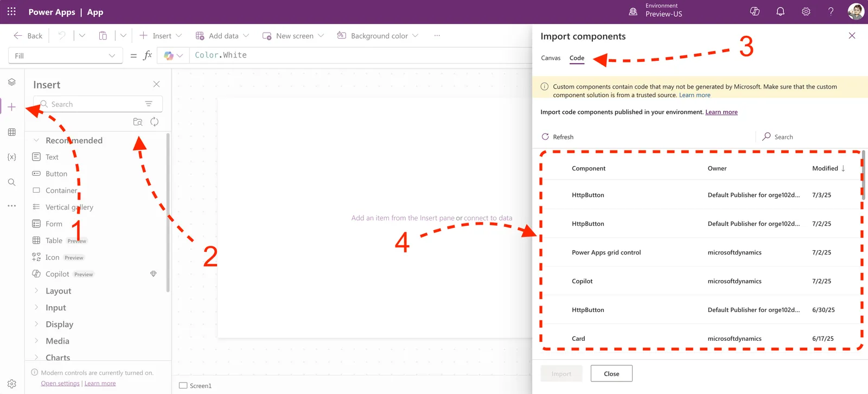
Task: Open Data table icon in the sidebar
Action: pos(11,132)
